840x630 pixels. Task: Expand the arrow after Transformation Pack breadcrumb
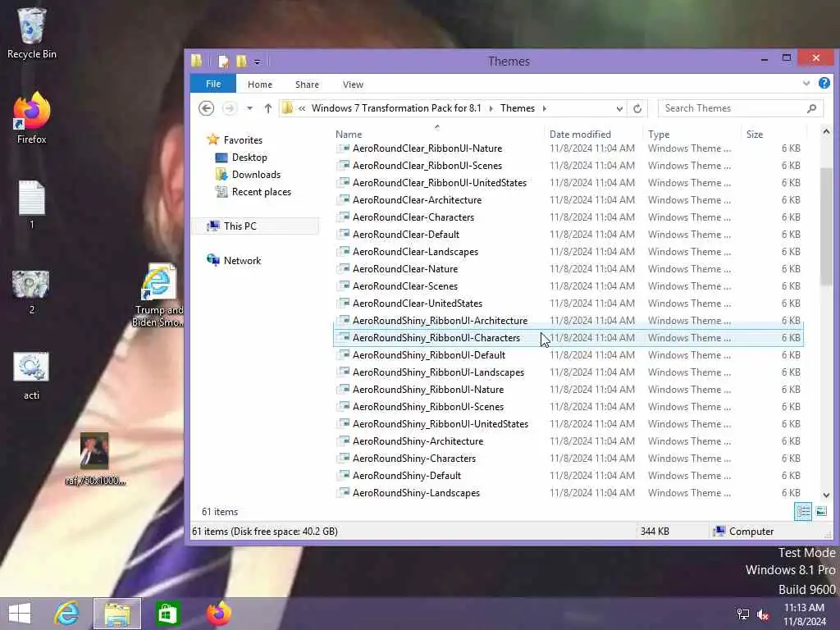(x=491, y=108)
